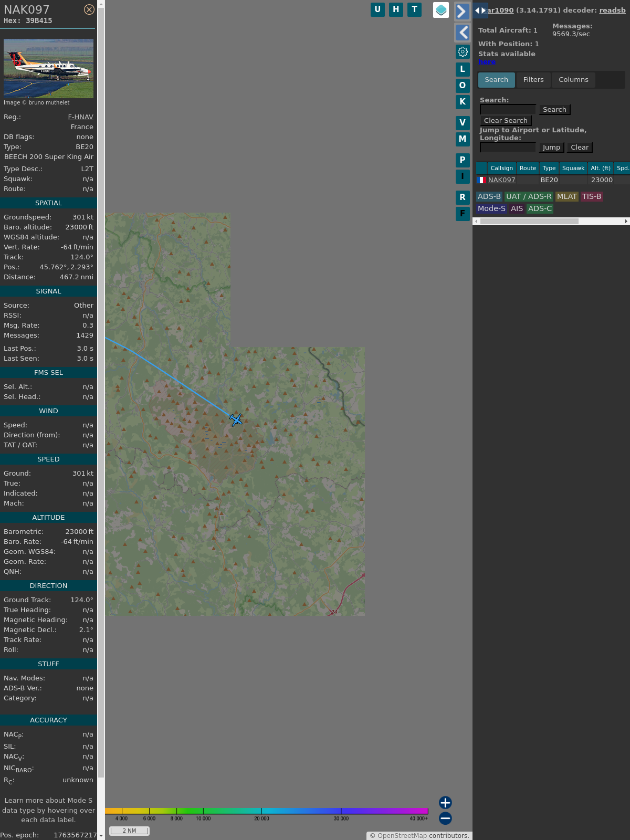The width and height of the screenshot is (630, 840).
Task: Toggle sidebar width with the double-arrow control
Action: tap(480, 10)
